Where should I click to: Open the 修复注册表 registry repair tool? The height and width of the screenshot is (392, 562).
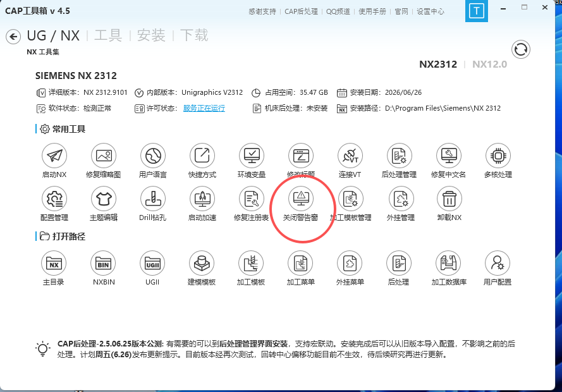tap(252, 199)
